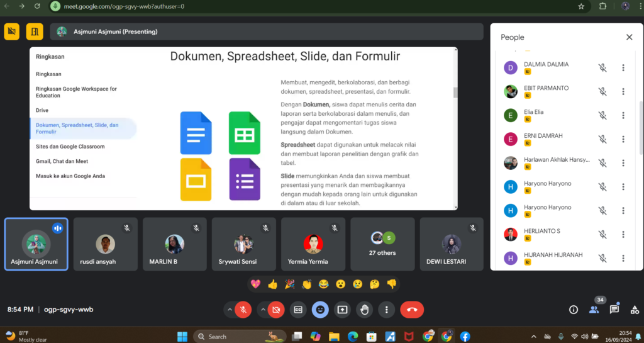Click muted mic icon for HIJRANAH HIJRANAH
Image resolution: width=644 pixels, height=343 pixels.
point(602,258)
